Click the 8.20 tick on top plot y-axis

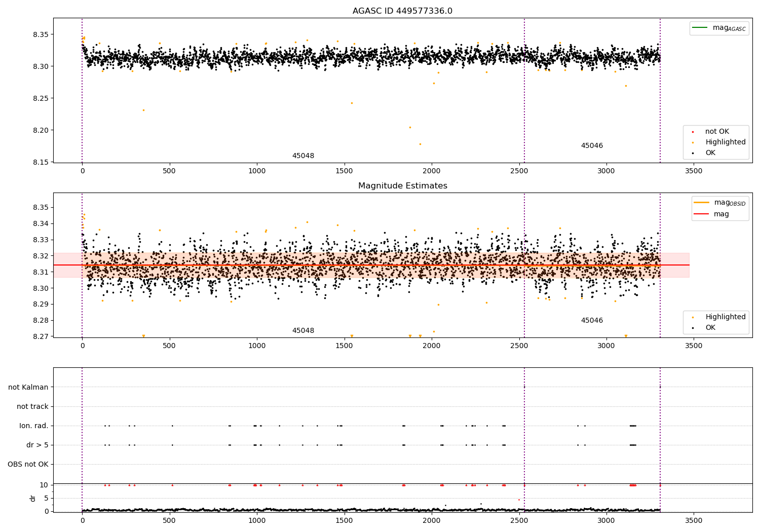pos(42,130)
